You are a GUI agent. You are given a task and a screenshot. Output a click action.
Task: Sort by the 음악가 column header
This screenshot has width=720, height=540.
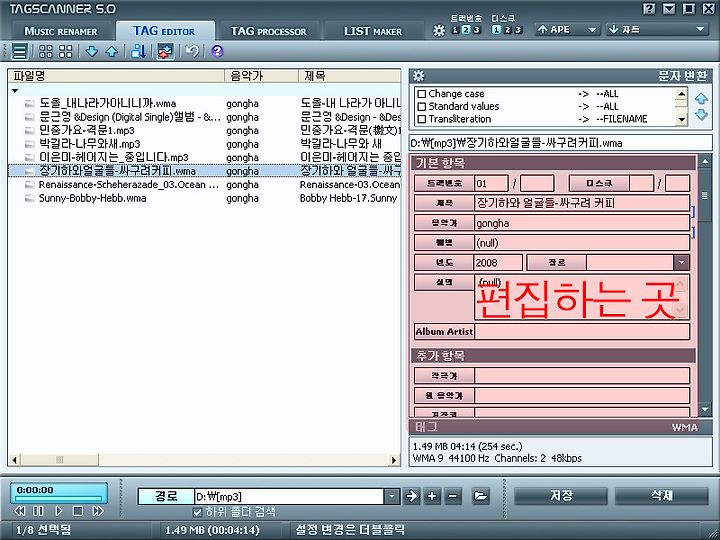[261, 76]
